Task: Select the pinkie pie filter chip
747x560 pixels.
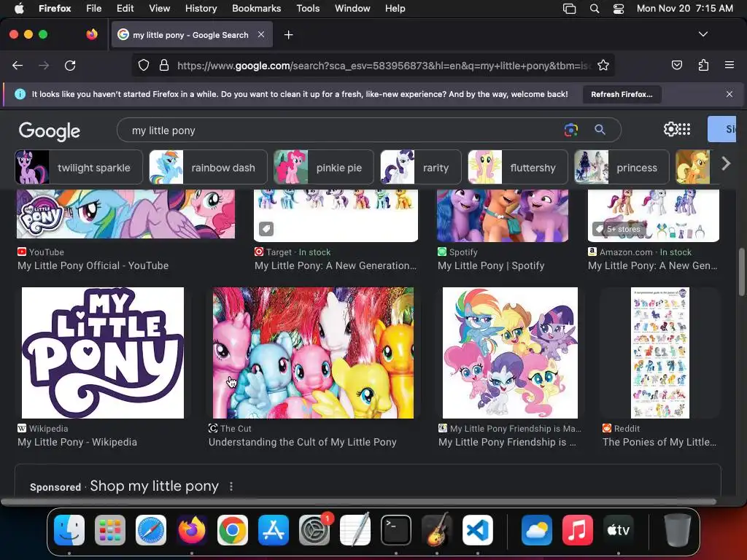Action: click(x=324, y=167)
